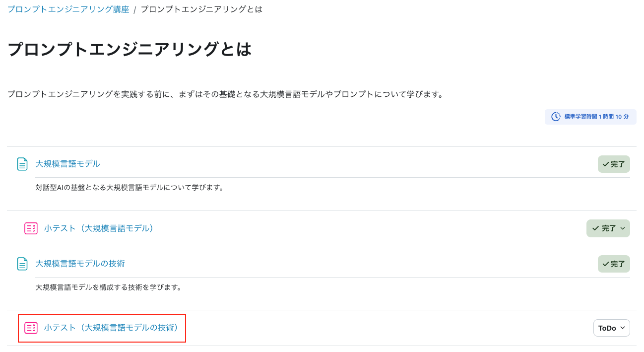Toggle the 完了 text on the 大規模言語モデル row
Viewport: 644px width, 352px height.
pos(618,164)
